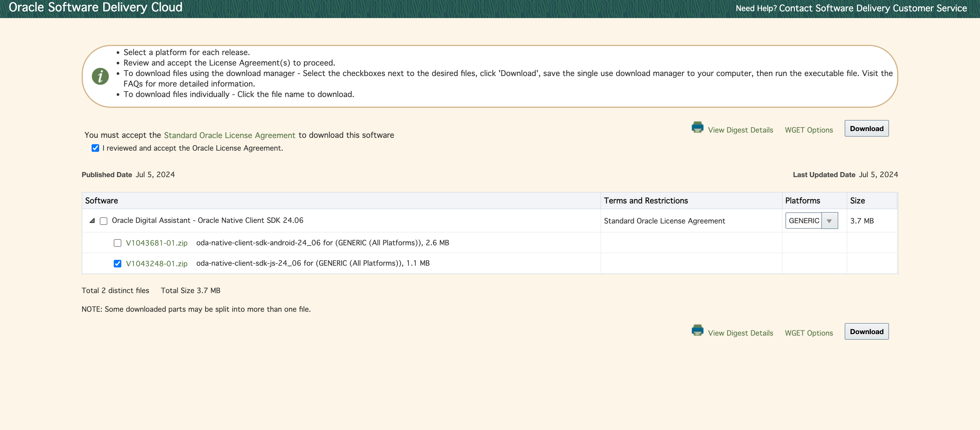The height and width of the screenshot is (430, 980).
Task: Click the Total Size 3.7 MB text
Action: tap(190, 290)
